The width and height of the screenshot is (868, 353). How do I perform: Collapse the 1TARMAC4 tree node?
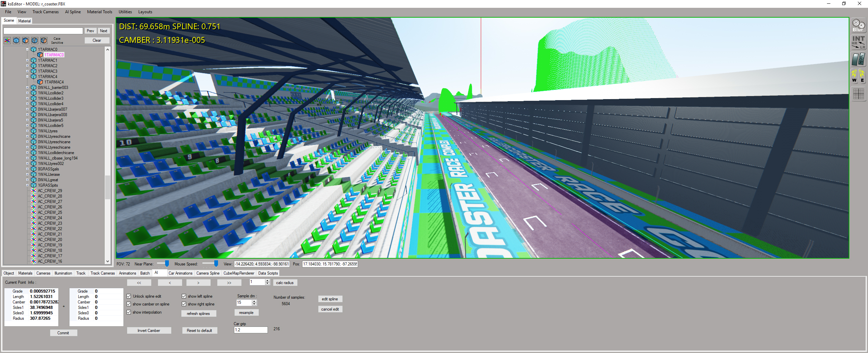[x=27, y=77]
